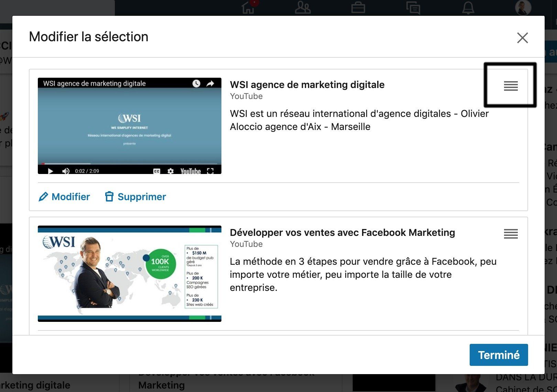Close the Modifier la sélection dialog
Viewport: 557px width, 392px height.
click(x=522, y=38)
